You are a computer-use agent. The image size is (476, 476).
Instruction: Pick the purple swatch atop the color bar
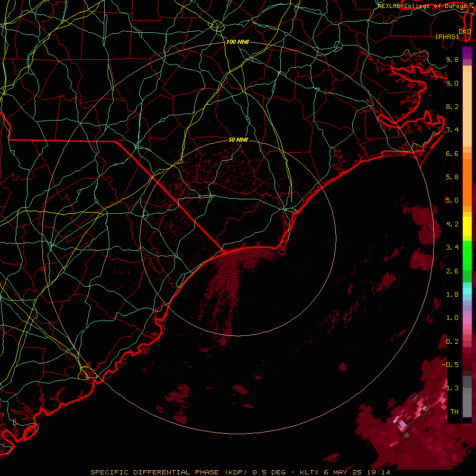tap(467, 53)
